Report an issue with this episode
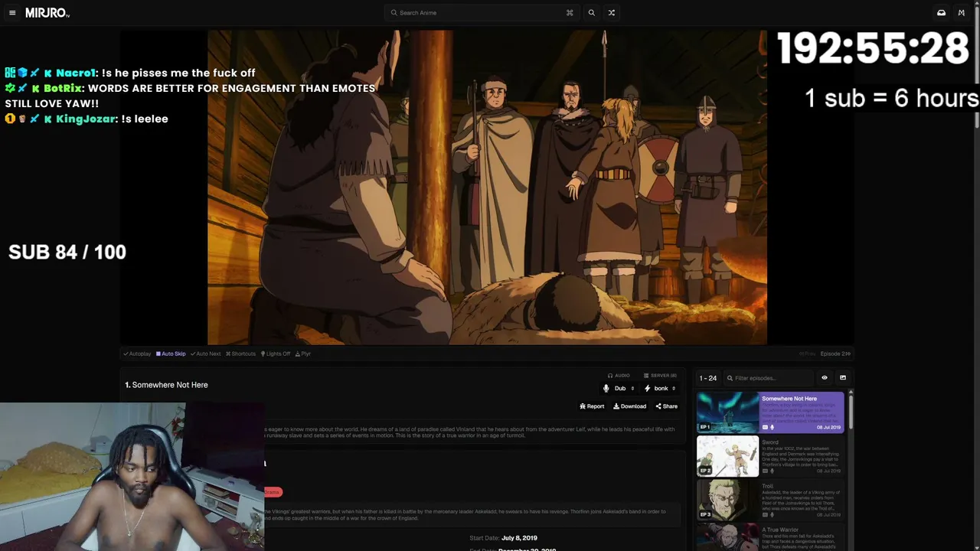The width and height of the screenshot is (980, 551). pyautogui.click(x=592, y=406)
